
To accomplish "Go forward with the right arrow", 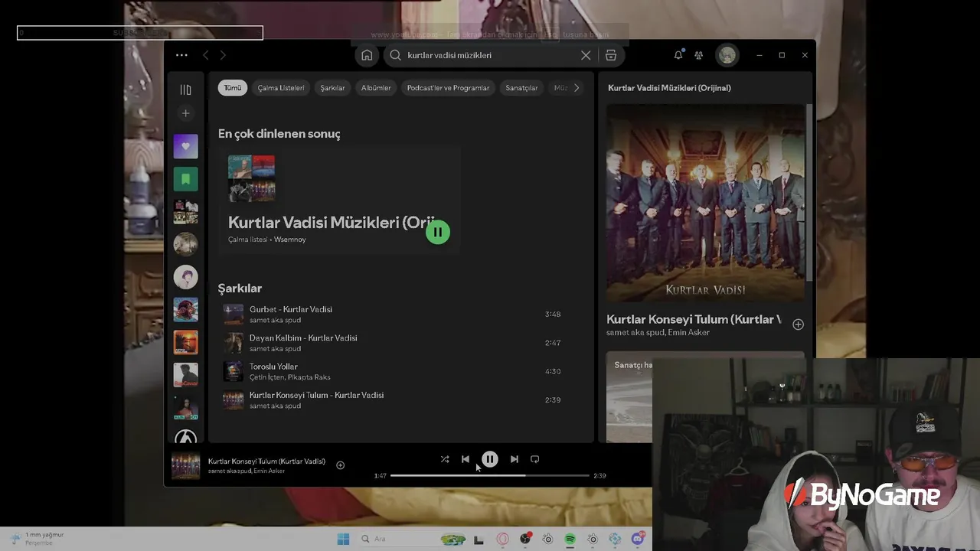I will coord(223,55).
